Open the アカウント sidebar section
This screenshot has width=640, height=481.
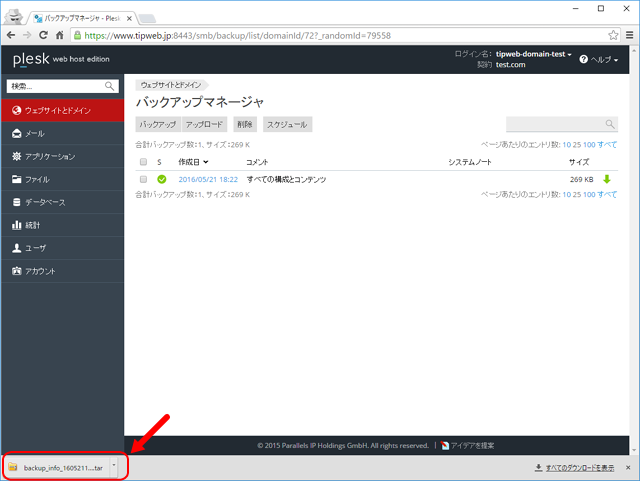pos(62,271)
